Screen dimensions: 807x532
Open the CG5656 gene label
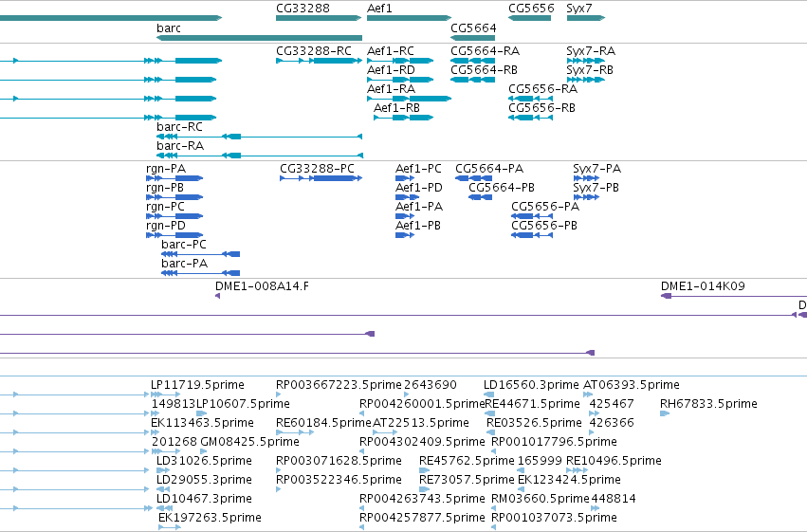tap(531, 9)
